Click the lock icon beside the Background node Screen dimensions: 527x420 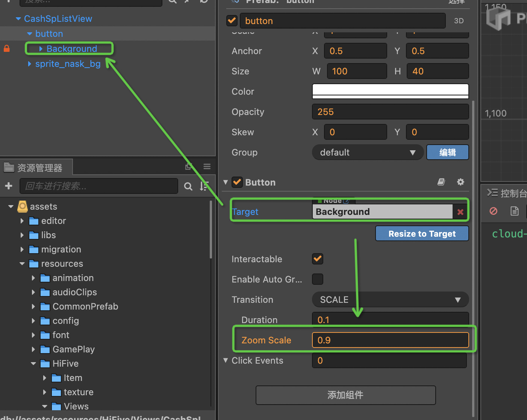point(7,48)
